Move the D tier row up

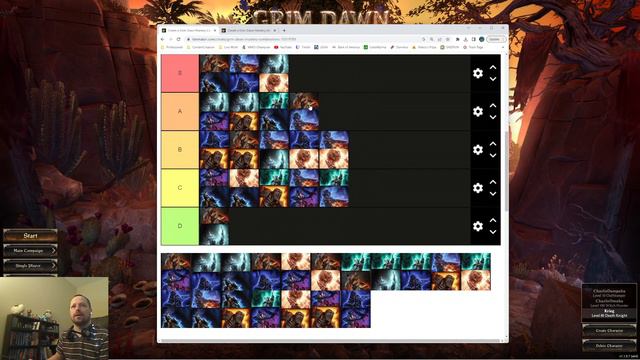click(493, 220)
